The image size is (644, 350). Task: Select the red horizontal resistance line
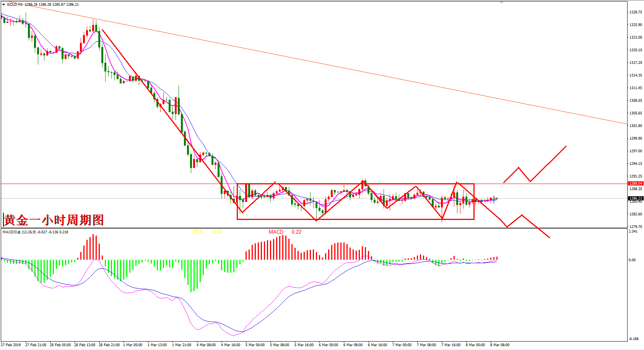coord(115,184)
